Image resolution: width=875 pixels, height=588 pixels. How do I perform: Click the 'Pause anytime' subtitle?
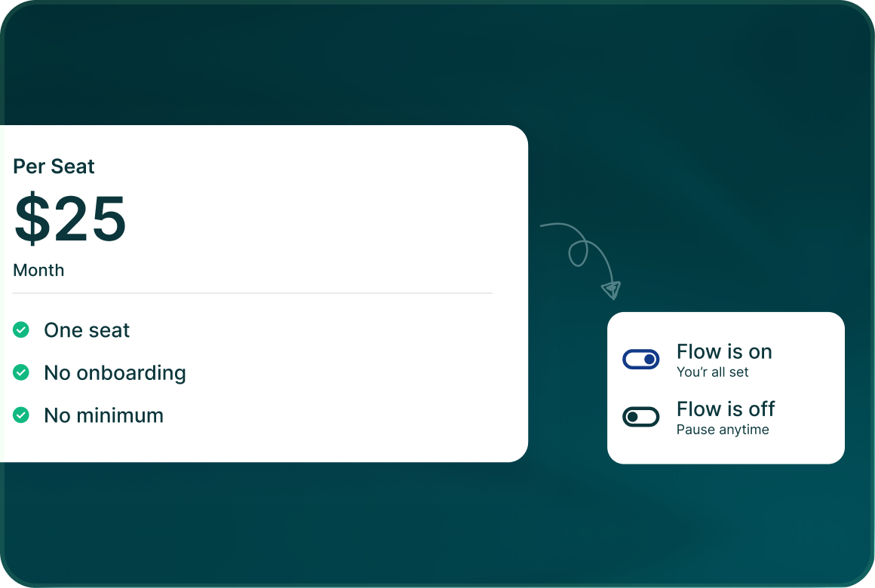(x=723, y=430)
